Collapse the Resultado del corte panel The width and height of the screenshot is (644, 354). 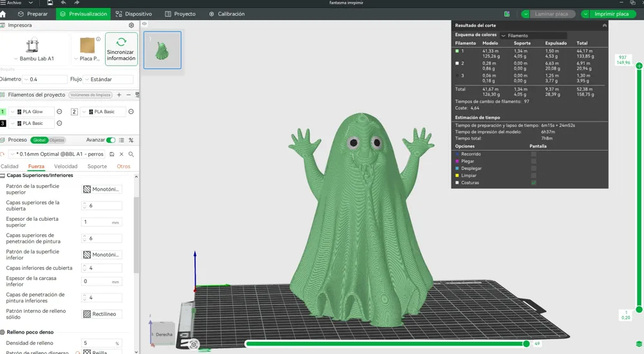click(605, 26)
